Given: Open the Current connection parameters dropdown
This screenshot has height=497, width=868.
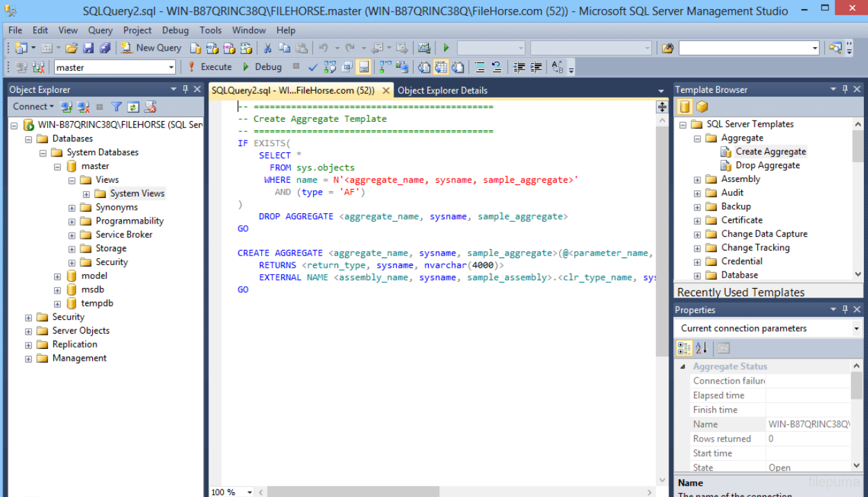Looking at the screenshot, I should click(x=857, y=329).
